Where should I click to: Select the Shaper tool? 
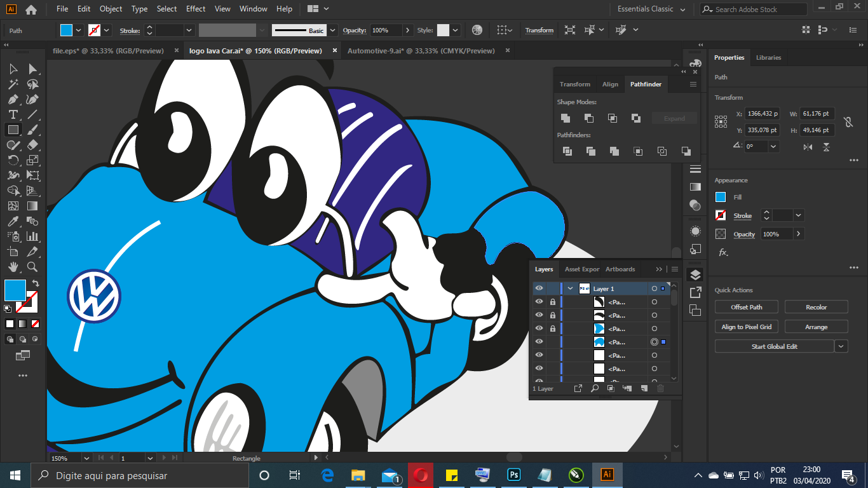click(13, 145)
